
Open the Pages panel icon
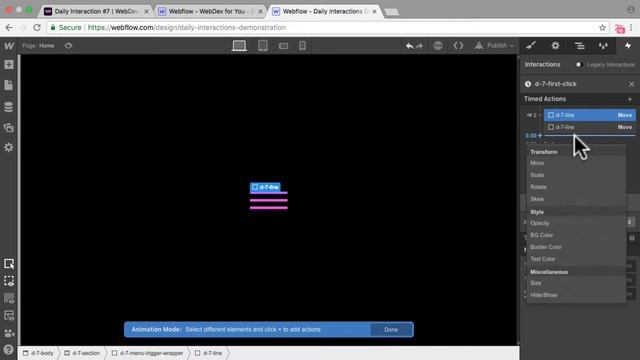click(x=9, y=85)
